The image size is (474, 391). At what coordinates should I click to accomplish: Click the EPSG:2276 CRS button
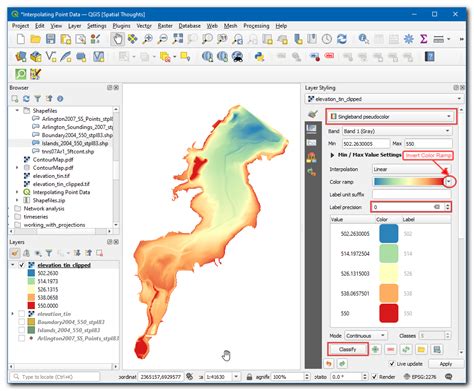point(421,377)
